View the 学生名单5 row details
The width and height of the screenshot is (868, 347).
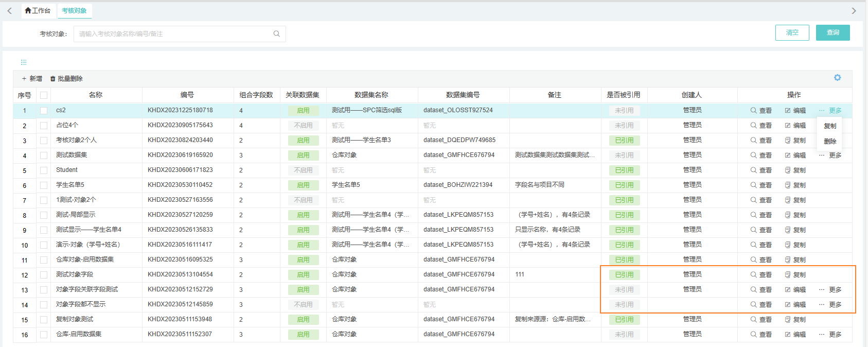coord(761,185)
